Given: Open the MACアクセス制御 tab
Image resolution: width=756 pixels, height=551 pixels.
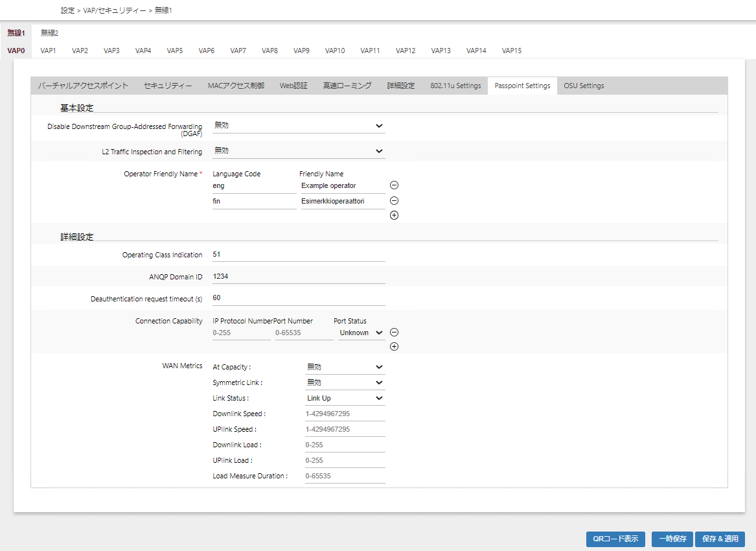Looking at the screenshot, I should point(236,86).
